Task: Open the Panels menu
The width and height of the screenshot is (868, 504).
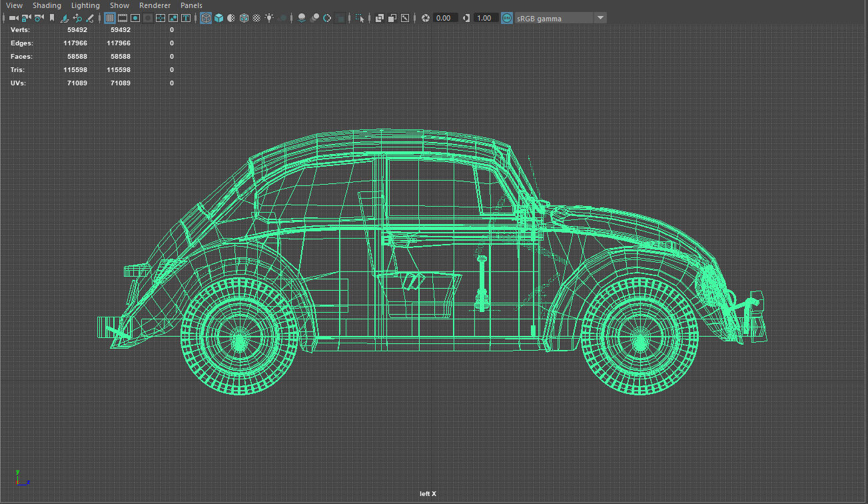Action: point(191,5)
